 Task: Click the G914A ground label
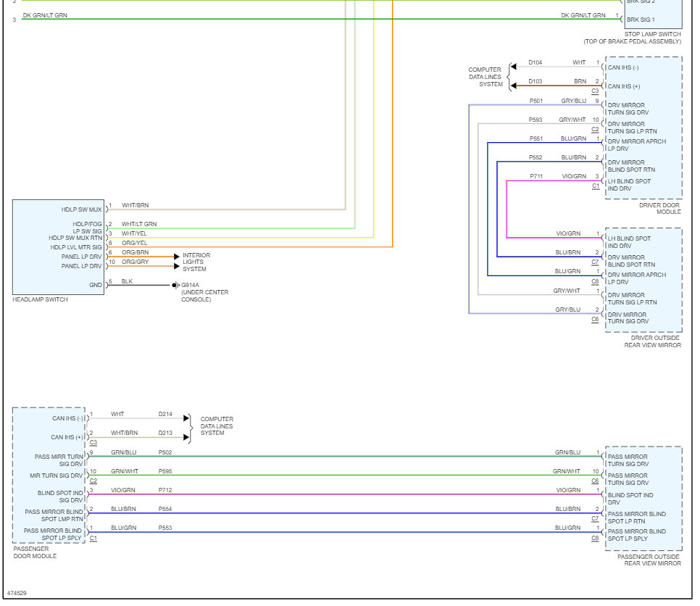[x=190, y=285]
